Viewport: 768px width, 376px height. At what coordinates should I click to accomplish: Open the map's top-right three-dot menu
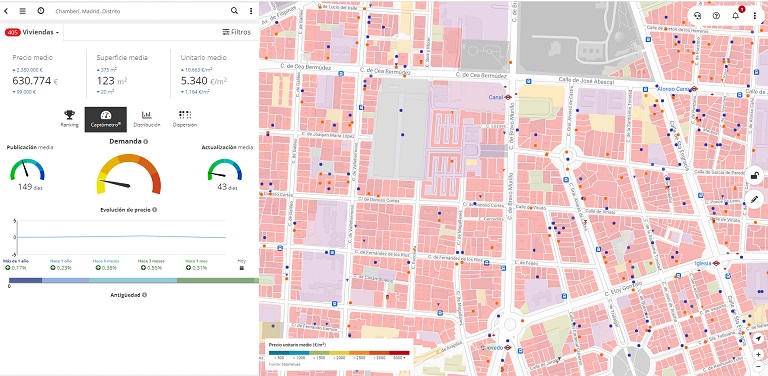(754, 16)
